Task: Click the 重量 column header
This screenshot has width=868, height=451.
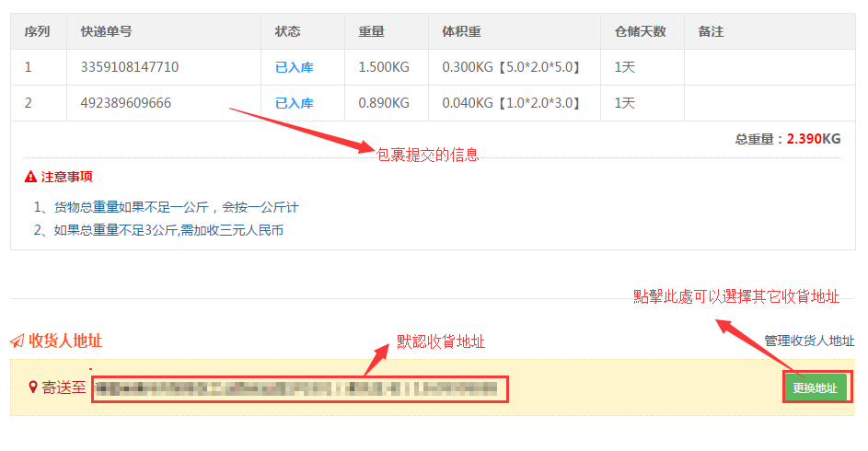Action: click(371, 32)
